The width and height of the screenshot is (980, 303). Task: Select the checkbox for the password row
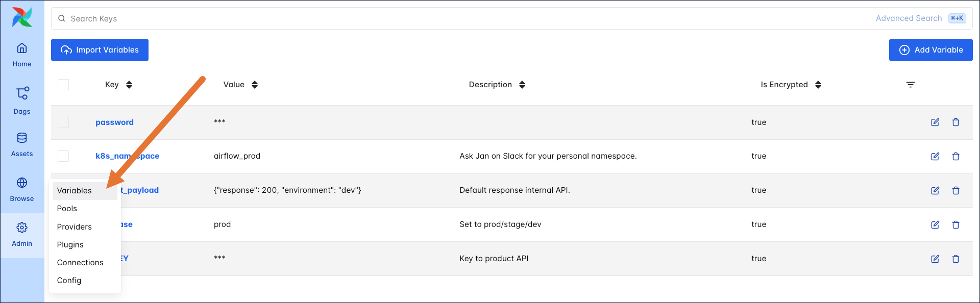(x=63, y=122)
